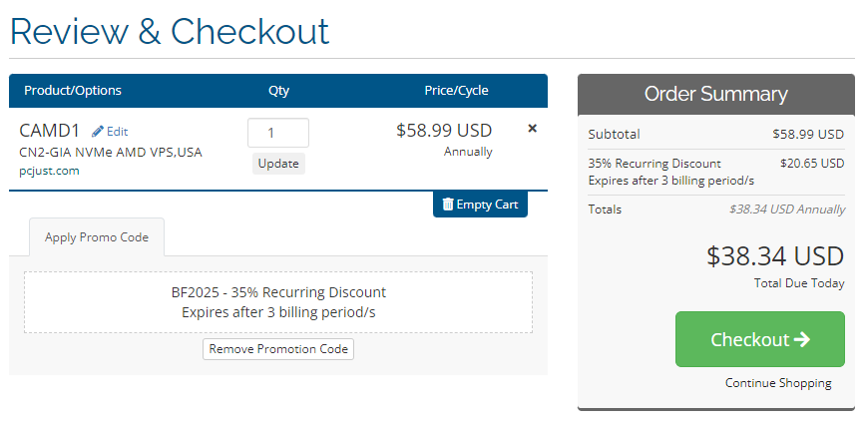
Task: Click the Empty Cart button label
Action: 487,205
